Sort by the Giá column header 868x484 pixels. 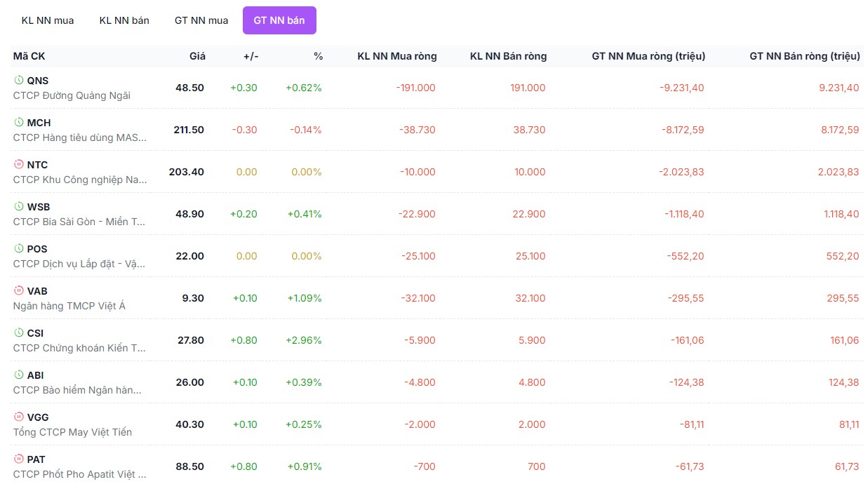point(197,56)
